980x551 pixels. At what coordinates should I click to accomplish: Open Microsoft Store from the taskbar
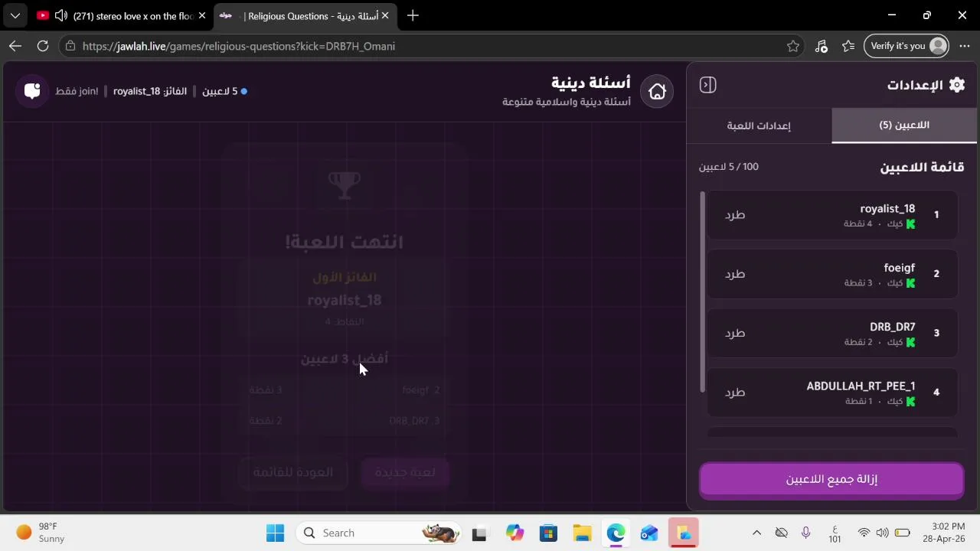549,533
